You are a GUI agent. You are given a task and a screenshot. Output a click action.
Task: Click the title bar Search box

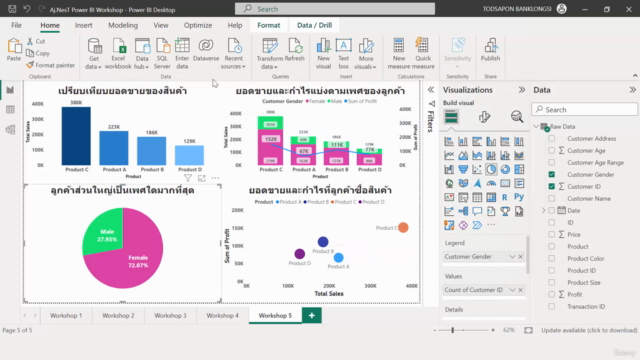pos(335,9)
